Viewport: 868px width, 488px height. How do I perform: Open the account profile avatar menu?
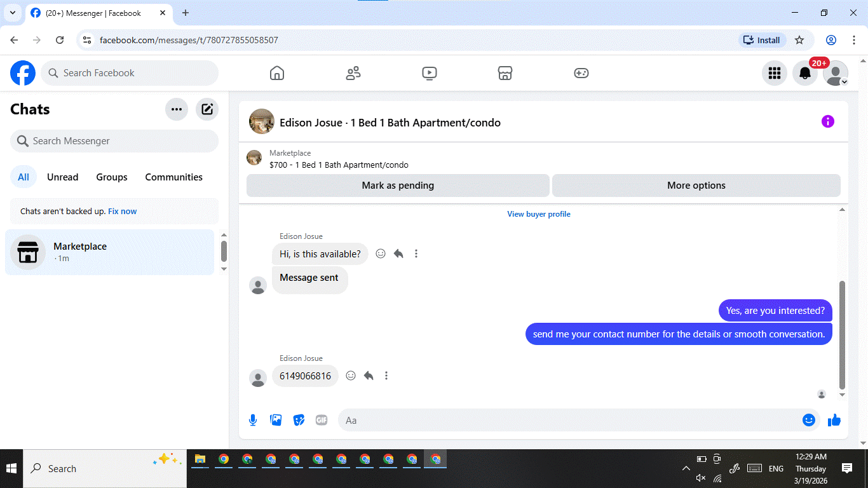tap(836, 73)
